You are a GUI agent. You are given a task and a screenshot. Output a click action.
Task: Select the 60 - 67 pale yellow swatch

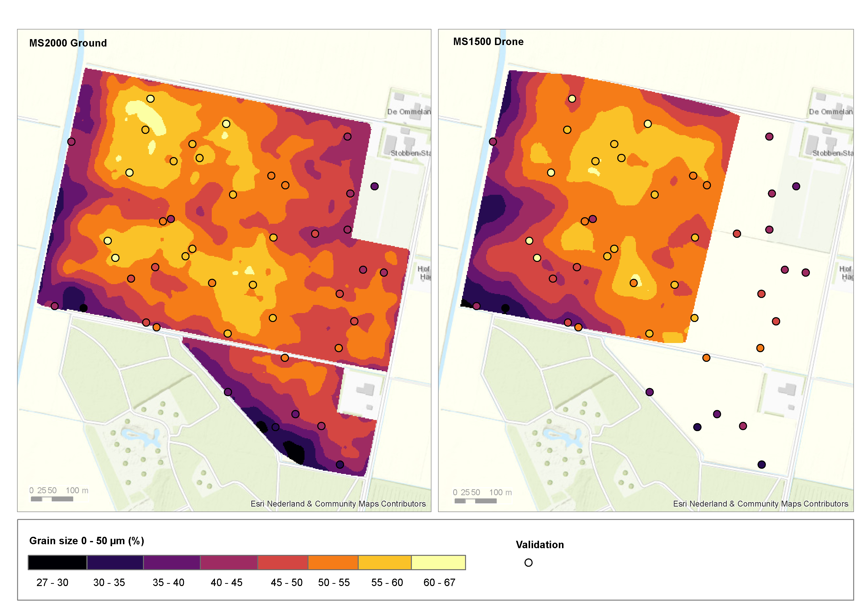tap(438, 562)
